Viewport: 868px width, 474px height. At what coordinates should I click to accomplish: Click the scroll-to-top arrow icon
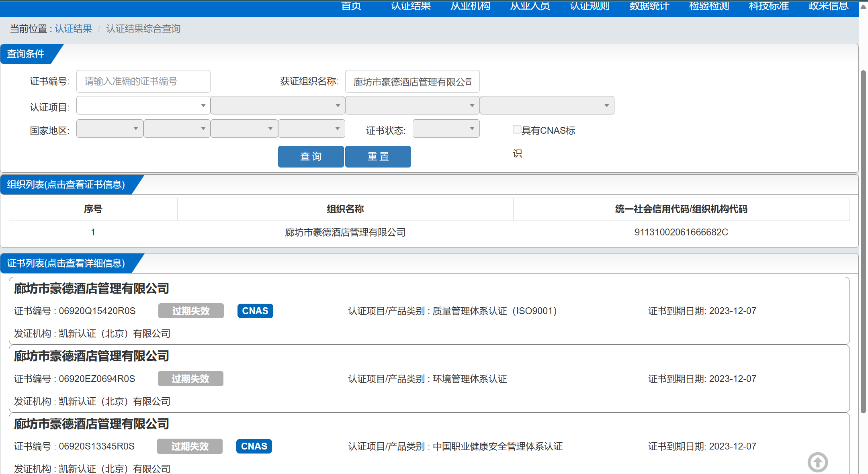coord(817,462)
